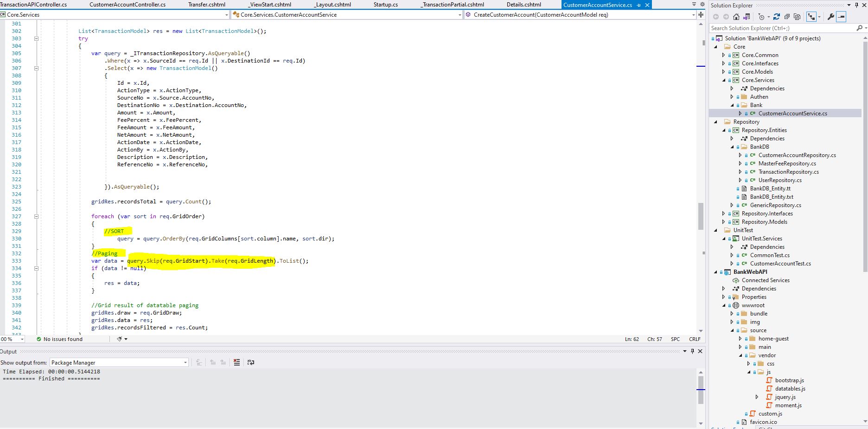The image size is (868, 429).
Task: Click the Visual Studio feedback icon next to Home
Action: (747, 17)
